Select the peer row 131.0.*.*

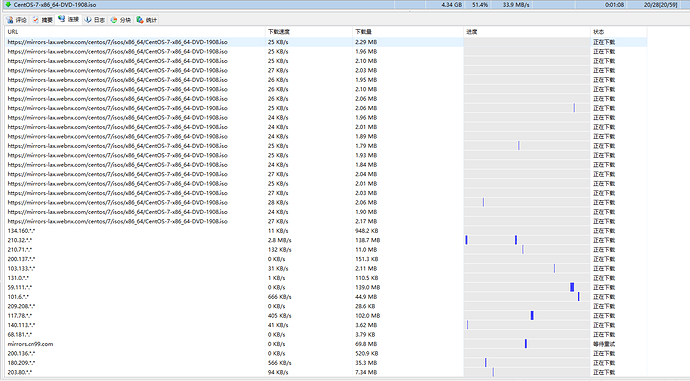point(326,278)
